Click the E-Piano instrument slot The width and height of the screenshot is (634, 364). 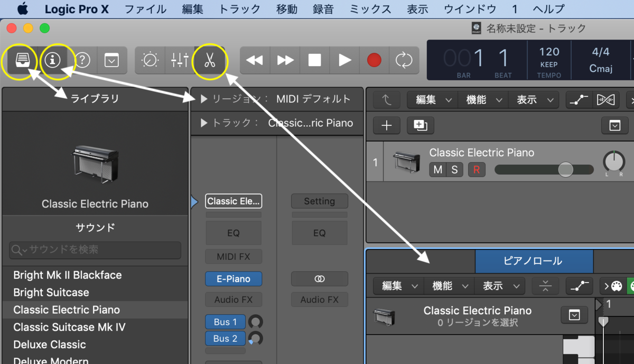[234, 279]
